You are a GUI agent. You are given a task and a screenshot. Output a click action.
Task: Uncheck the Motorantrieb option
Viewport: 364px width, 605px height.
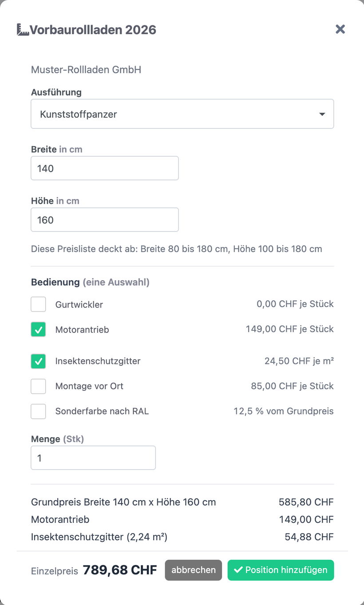38,329
